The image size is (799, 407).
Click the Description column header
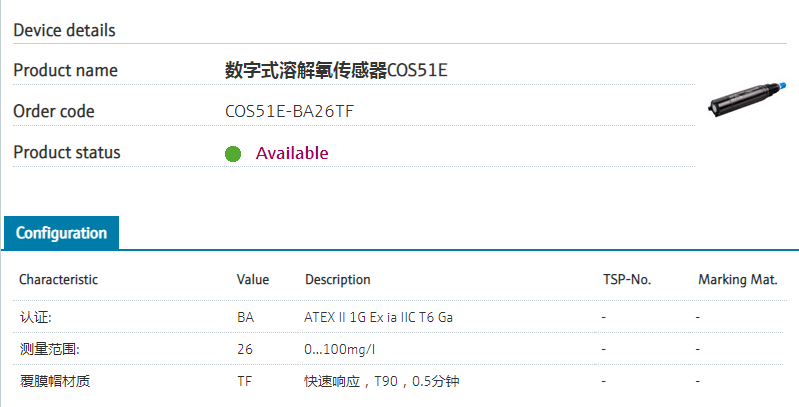tap(338, 280)
